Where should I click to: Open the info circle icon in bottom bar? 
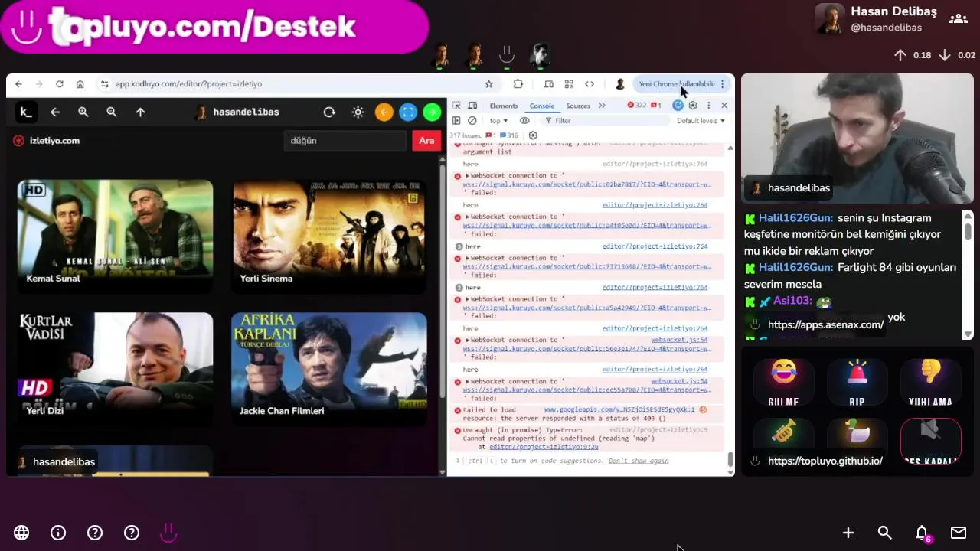tap(58, 533)
